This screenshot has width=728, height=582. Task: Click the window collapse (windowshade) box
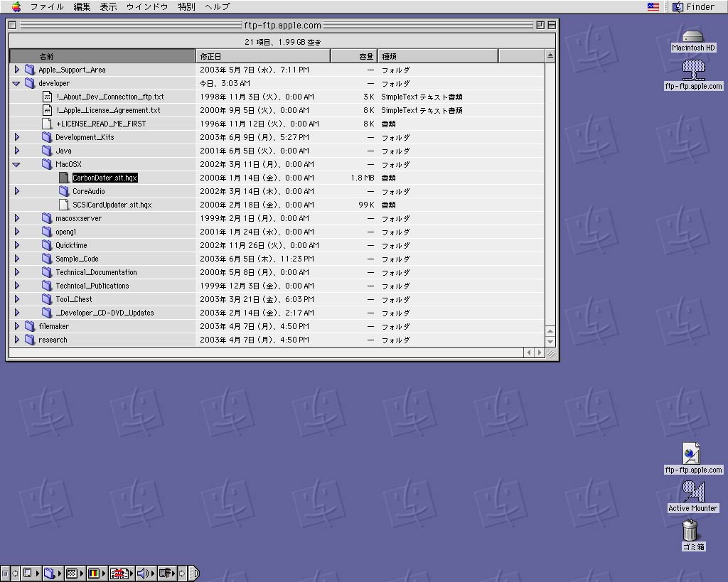pos(552,25)
